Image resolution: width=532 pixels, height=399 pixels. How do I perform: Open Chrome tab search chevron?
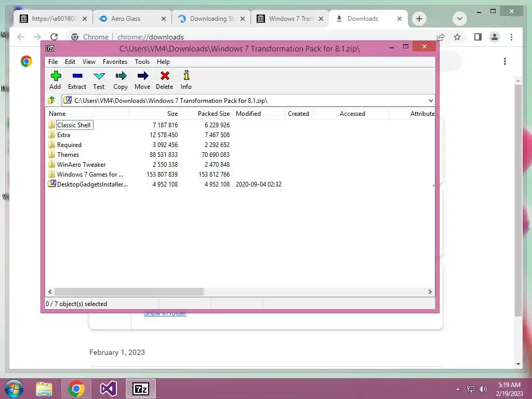click(460, 19)
